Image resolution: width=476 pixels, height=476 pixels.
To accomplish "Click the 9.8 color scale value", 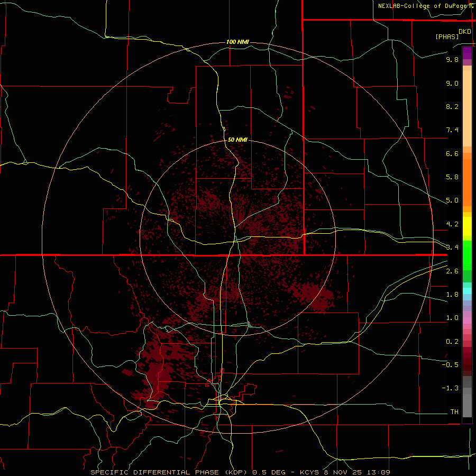I will pos(452,59).
